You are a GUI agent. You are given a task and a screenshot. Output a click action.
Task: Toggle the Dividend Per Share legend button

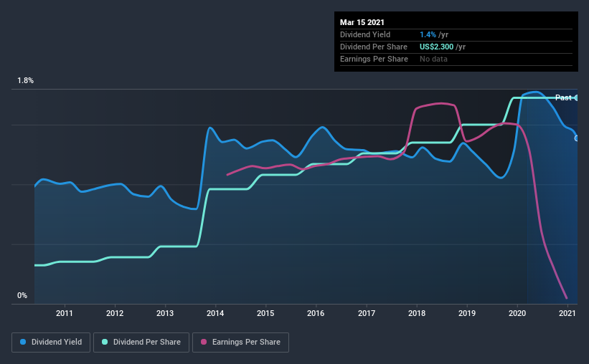(x=141, y=343)
